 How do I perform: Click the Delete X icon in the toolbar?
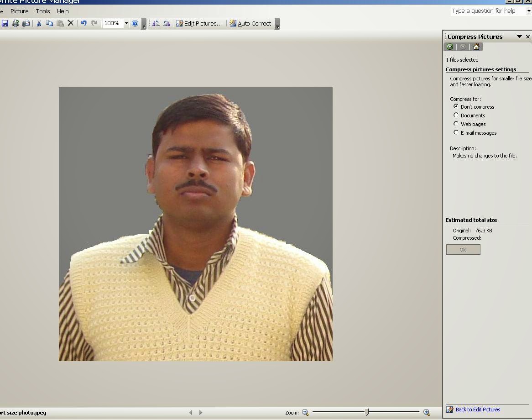coord(71,23)
